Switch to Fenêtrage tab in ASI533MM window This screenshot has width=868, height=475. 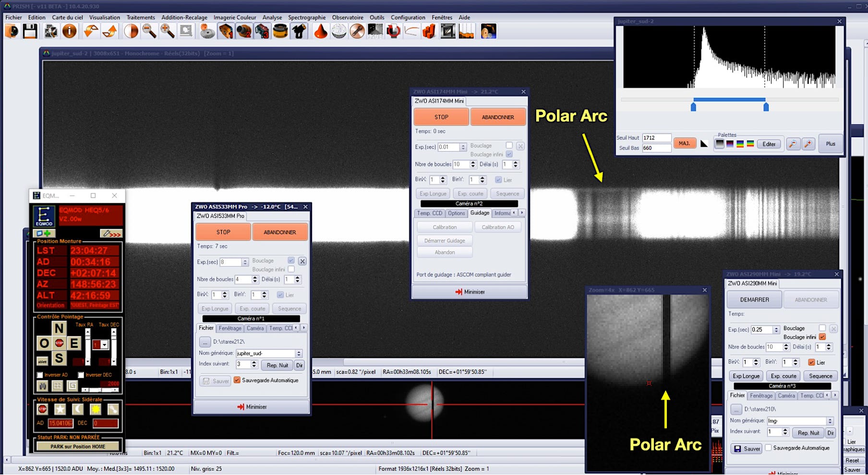[x=230, y=328]
